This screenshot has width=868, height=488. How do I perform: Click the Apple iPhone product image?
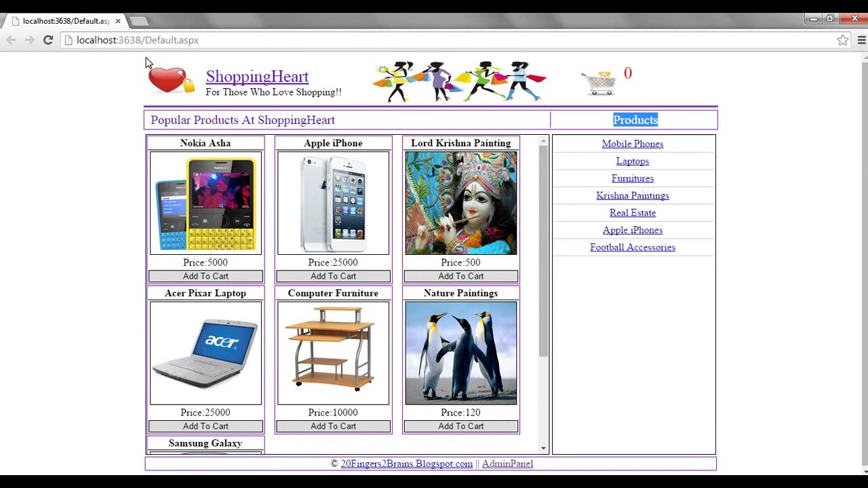[333, 203]
